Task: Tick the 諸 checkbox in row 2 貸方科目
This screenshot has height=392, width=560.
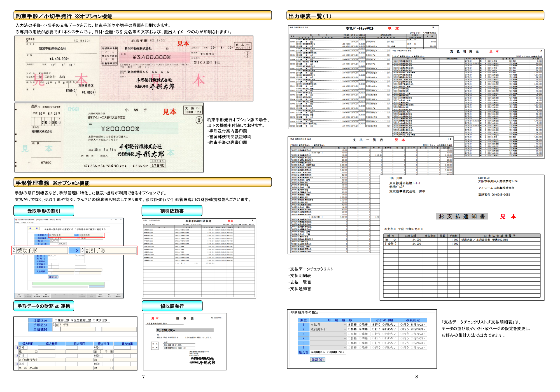Action: 111,360
